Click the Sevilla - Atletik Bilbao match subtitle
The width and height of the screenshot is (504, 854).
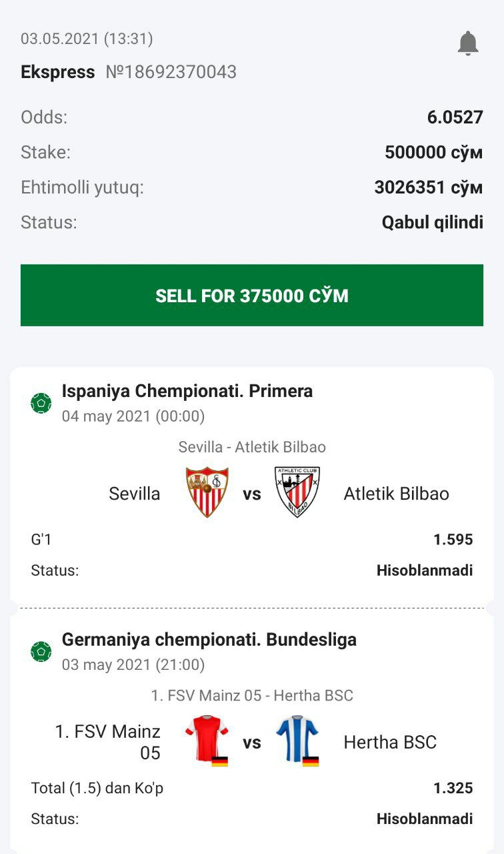tap(252, 447)
